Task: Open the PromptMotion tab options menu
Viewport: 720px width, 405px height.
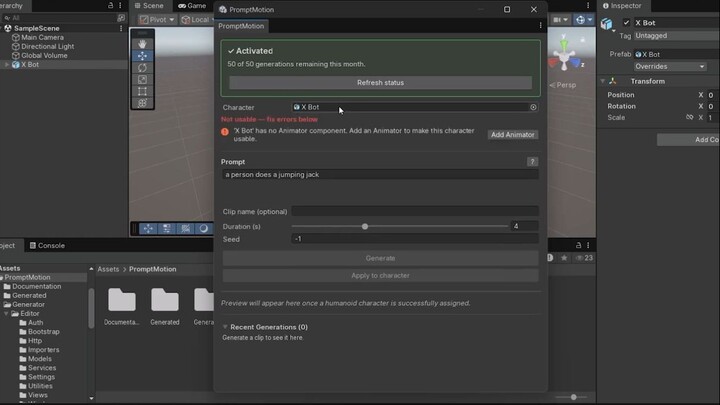Action: pyautogui.click(x=540, y=26)
